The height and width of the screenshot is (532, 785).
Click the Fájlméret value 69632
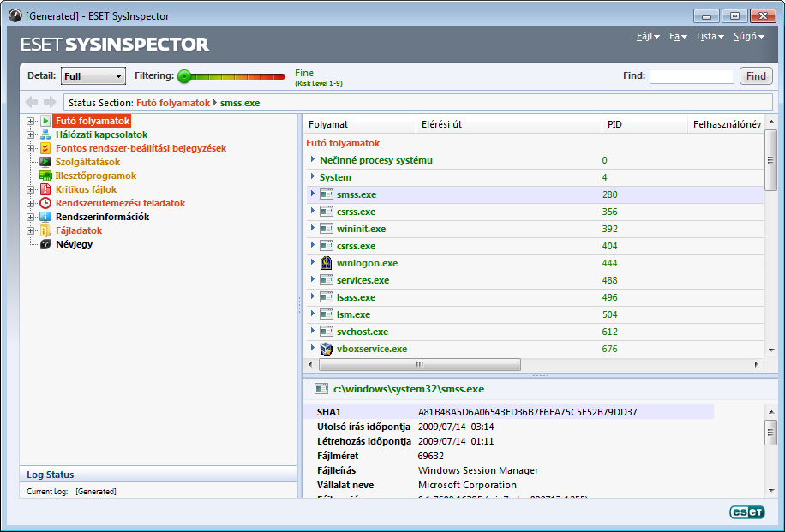(x=430, y=456)
